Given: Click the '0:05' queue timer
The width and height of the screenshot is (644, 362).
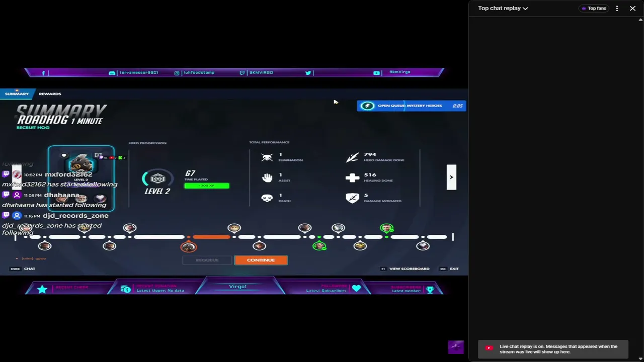Looking at the screenshot, I should [457, 106].
